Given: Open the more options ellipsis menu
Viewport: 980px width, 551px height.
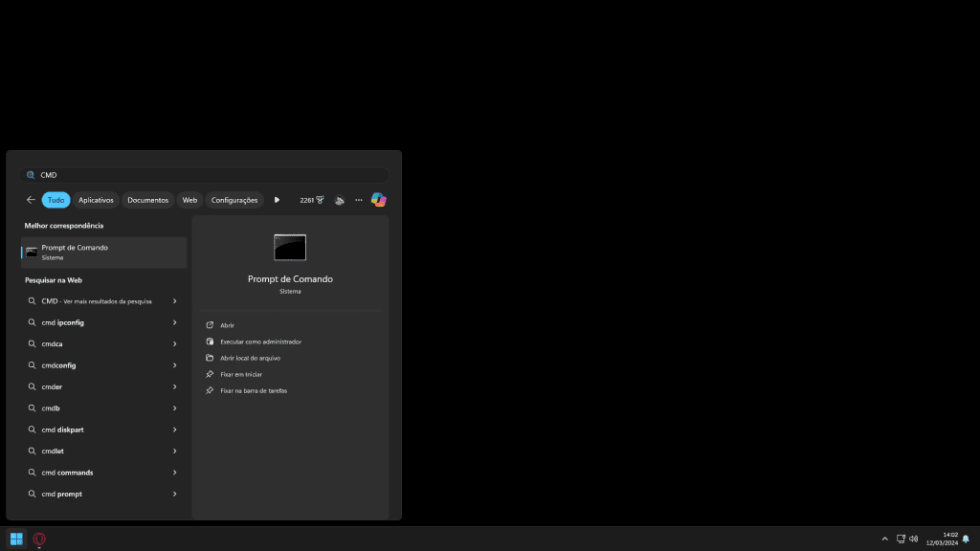Looking at the screenshot, I should click(359, 200).
